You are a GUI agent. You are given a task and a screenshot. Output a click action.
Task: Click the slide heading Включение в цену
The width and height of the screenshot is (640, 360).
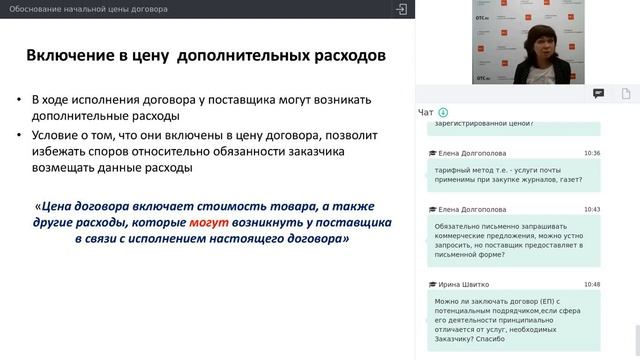pyautogui.click(x=206, y=56)
